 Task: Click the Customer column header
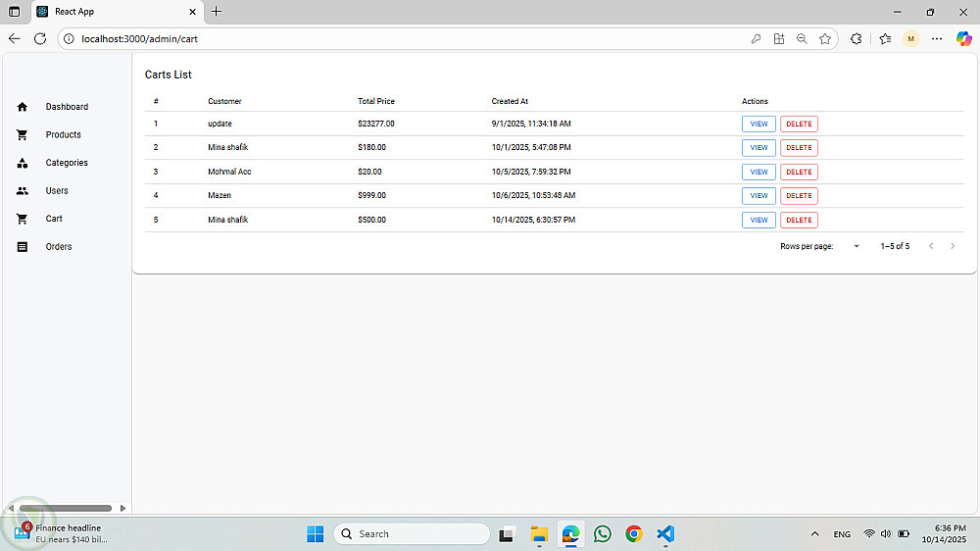point(224,101)
